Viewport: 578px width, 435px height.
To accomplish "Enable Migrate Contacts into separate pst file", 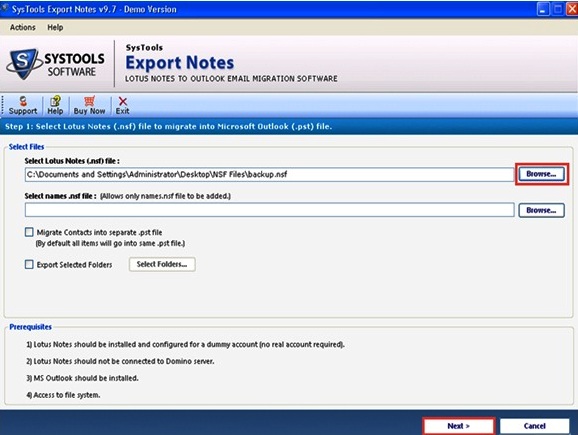I will [x=29, y=232].
